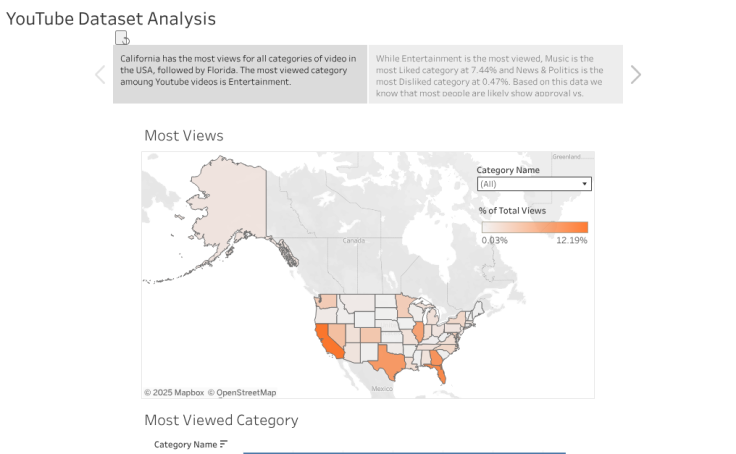
Task: Click the sort icon beside Category Name
Action: [224, 444]
